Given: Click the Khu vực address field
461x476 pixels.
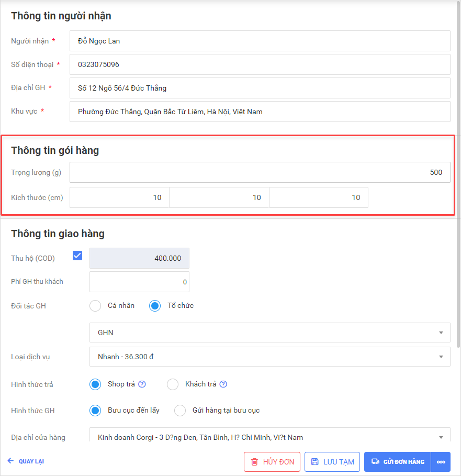Looking at the screenshot, I should [260, 112].
